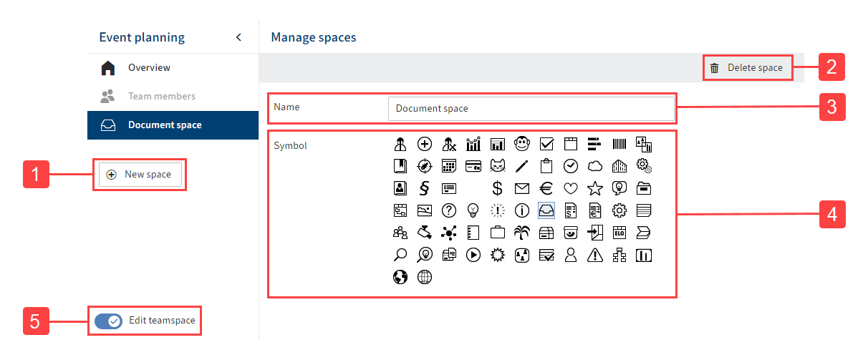Select the monkey face symbol

coord(522,144)
